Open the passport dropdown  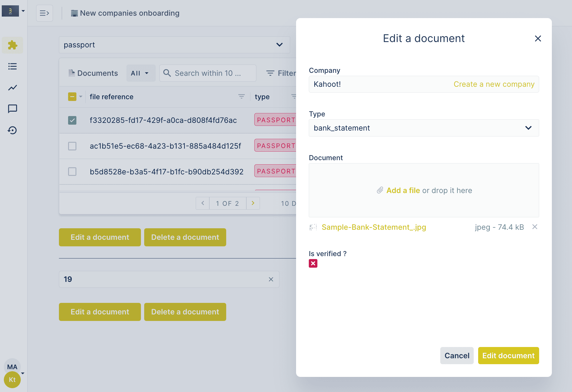click(174, 45)
